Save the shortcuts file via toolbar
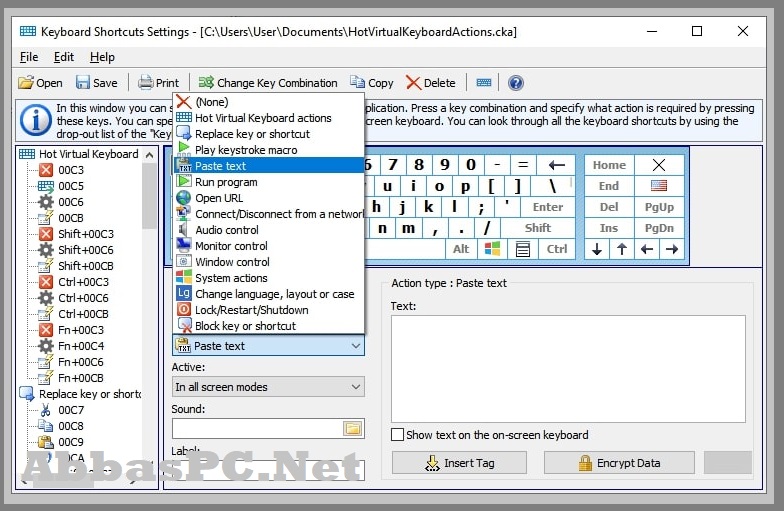Viewport: 784px width, 511px height. (97, 82)
